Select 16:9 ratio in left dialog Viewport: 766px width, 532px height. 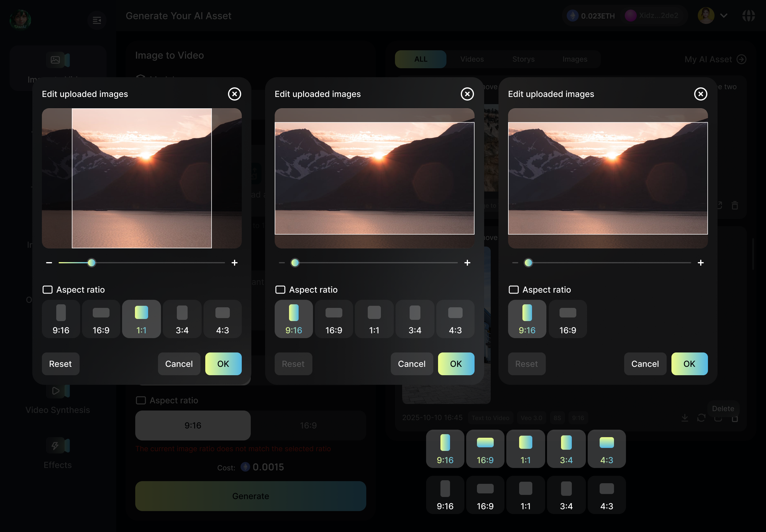[x=101, y=319]
